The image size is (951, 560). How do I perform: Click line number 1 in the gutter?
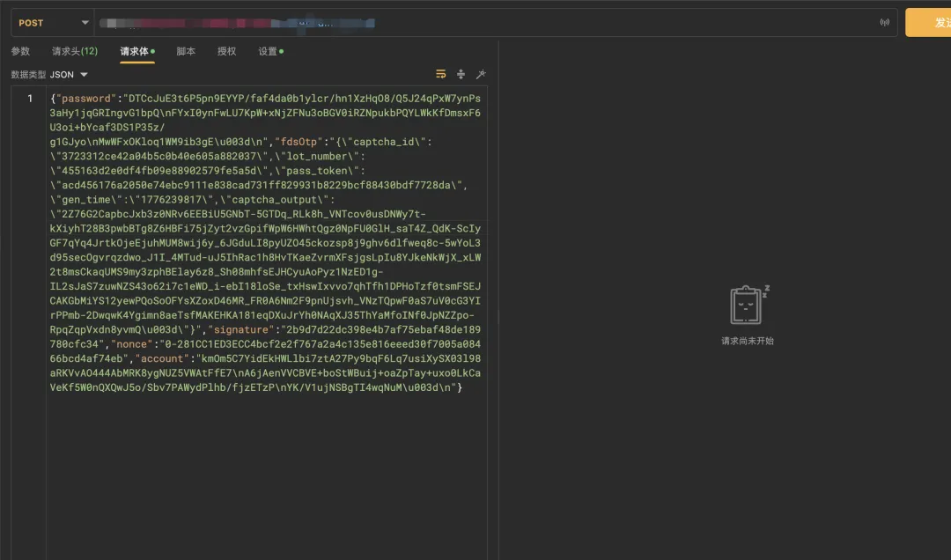[x=30, y=99]
